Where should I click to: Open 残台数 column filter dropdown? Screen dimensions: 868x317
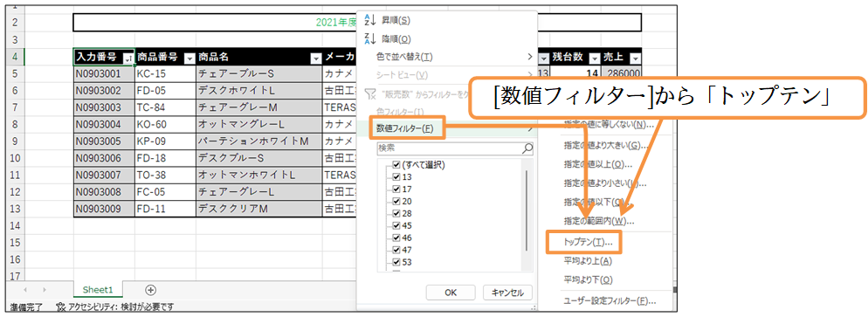(x=595, y=59)
